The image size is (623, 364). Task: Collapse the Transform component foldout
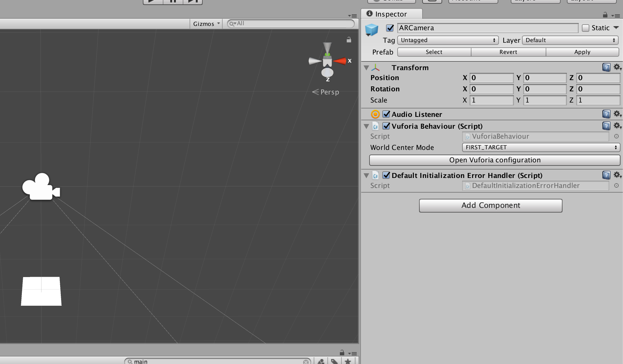click(x=366, y=68)
